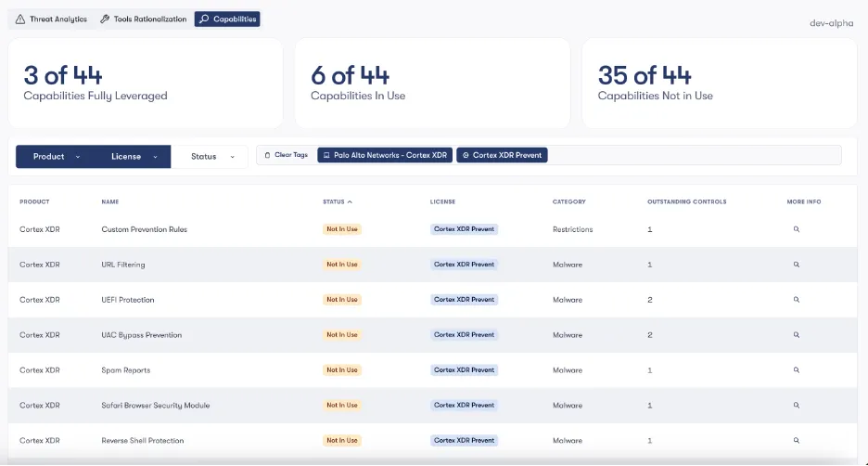The width and height of the screenshot is (868, 466).
Task: Sort by the License column header
Action: pos(443,201)
